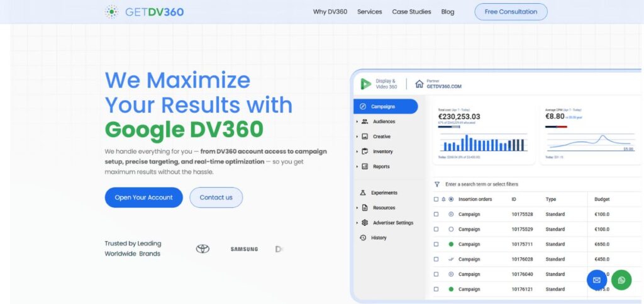Click the Advertiser Settings gear icon
The height and width of the screenshot is (304, 644).
[365, 223]
